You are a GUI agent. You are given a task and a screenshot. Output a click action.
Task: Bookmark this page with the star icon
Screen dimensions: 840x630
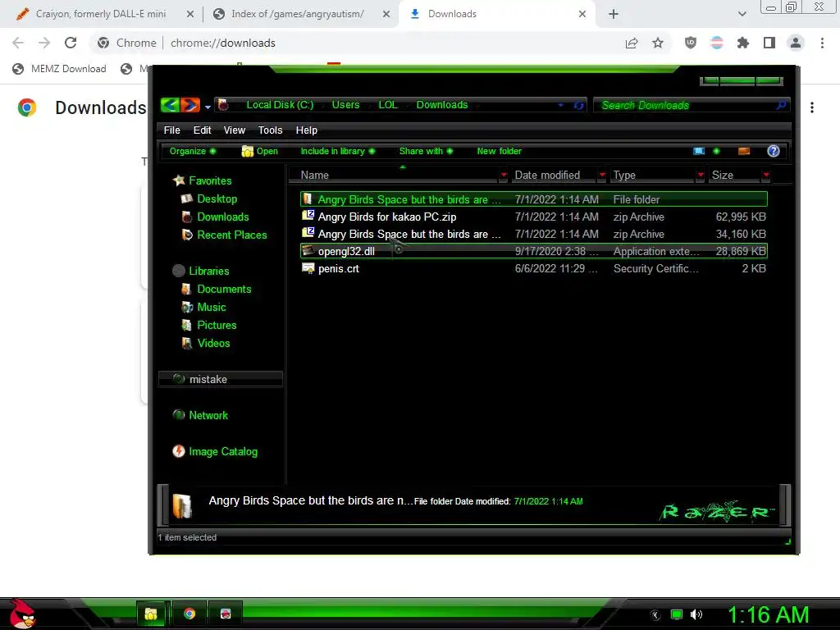click(x=658, y=43)
